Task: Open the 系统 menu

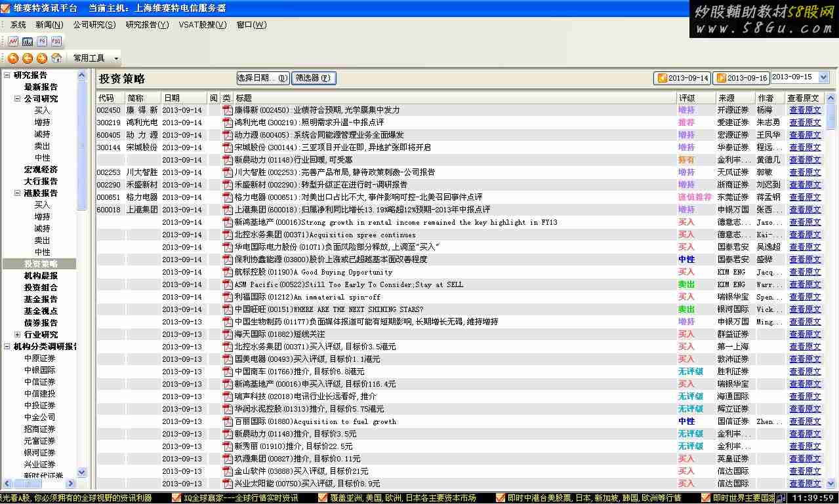Action: (x=18, y=25)
